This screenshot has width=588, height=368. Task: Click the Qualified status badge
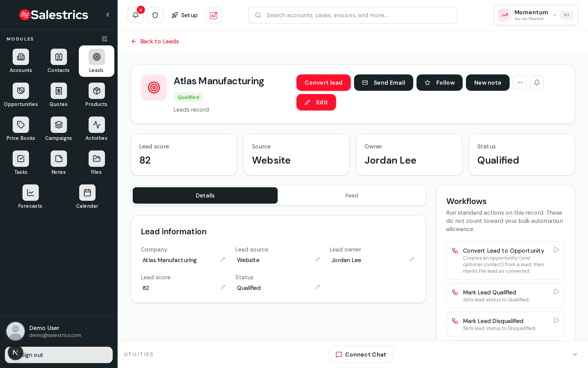point(188,97)
